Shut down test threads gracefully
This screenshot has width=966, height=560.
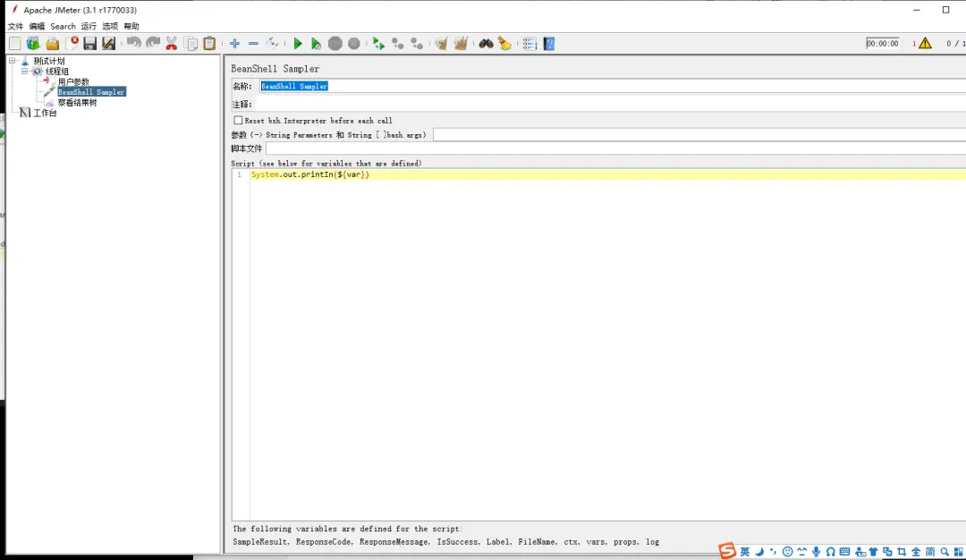coord(353,43)
